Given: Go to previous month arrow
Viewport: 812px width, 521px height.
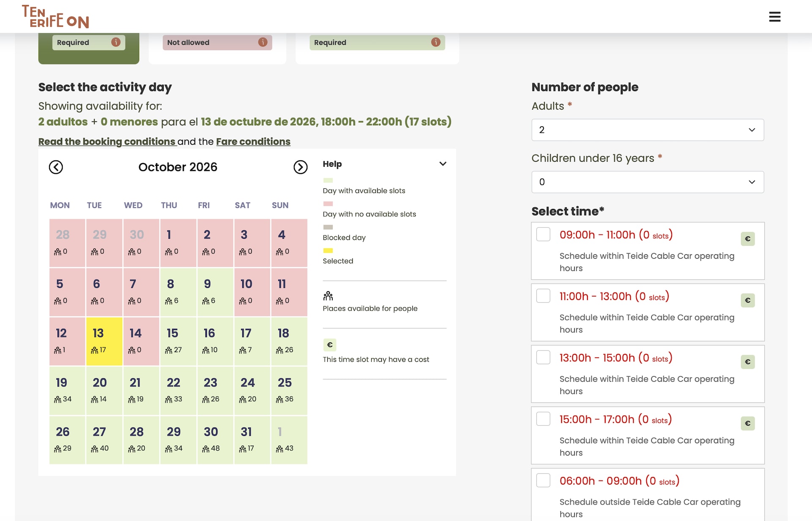Looking at the screenshot, I should (x=56, y=167).
